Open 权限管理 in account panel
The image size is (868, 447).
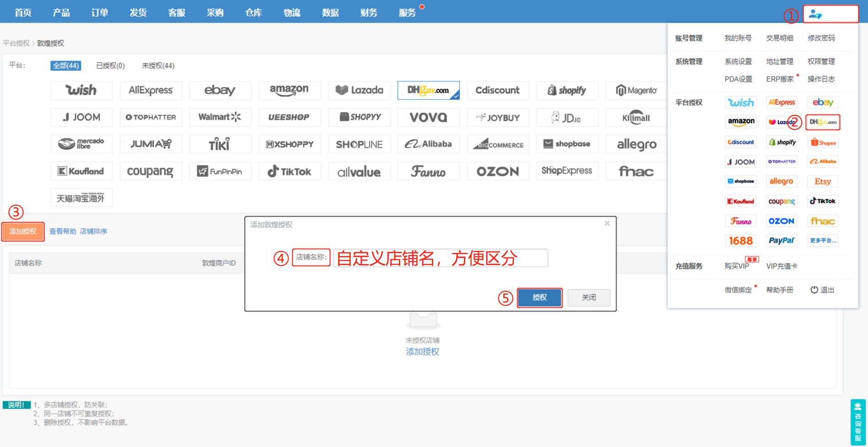click(x=821, y=61)
